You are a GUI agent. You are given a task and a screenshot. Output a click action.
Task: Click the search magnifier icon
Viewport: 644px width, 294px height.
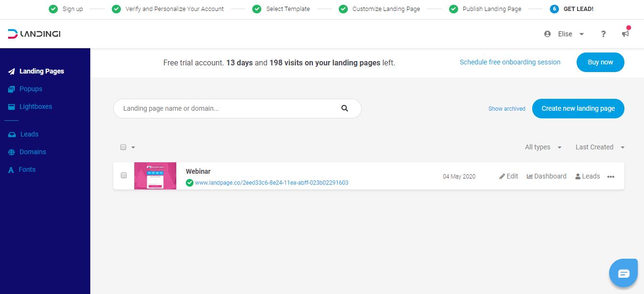tap(344, 108)
